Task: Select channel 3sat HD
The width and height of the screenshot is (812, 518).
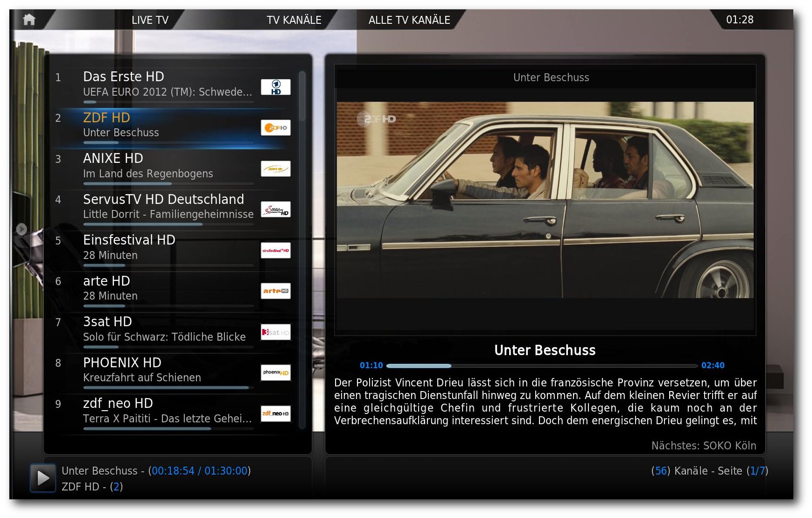Action: pos(173,332)
